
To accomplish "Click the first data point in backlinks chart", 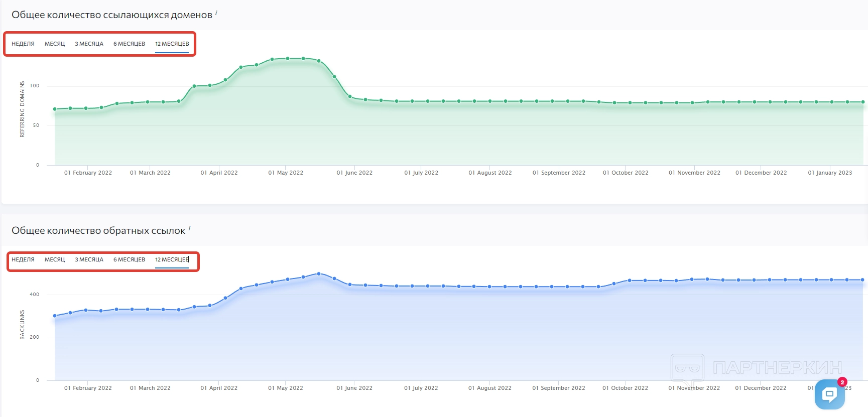I will [55, 316].
